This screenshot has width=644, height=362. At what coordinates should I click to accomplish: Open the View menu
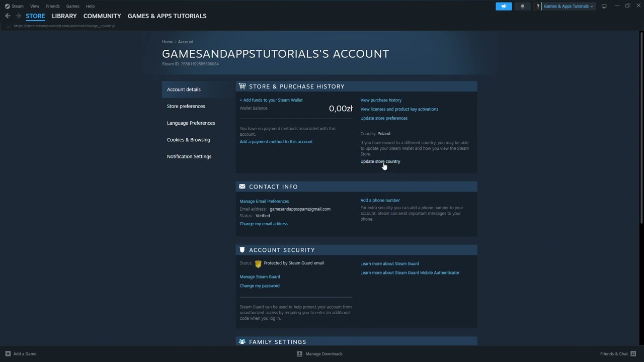coord(35,6)
